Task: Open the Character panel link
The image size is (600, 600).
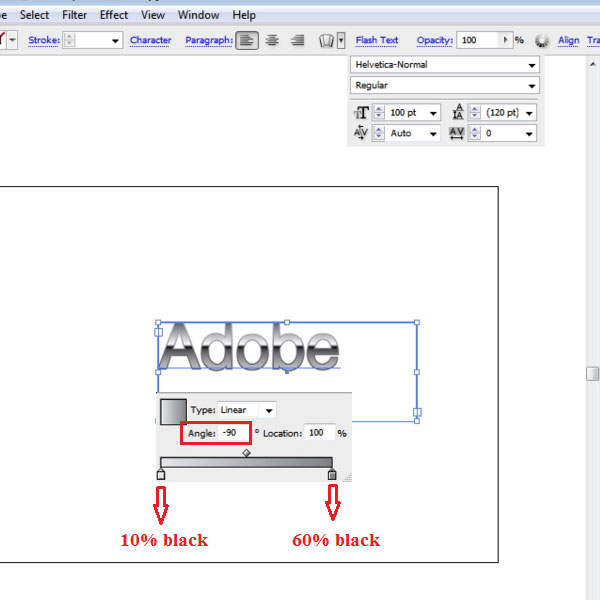Action: 150,40
